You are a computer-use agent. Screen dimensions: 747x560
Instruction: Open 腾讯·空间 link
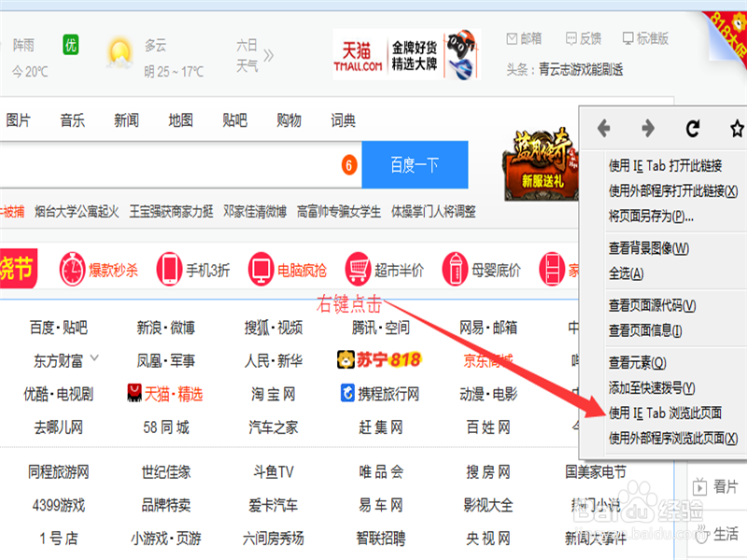pyautogui.click(x=381, y=328)
